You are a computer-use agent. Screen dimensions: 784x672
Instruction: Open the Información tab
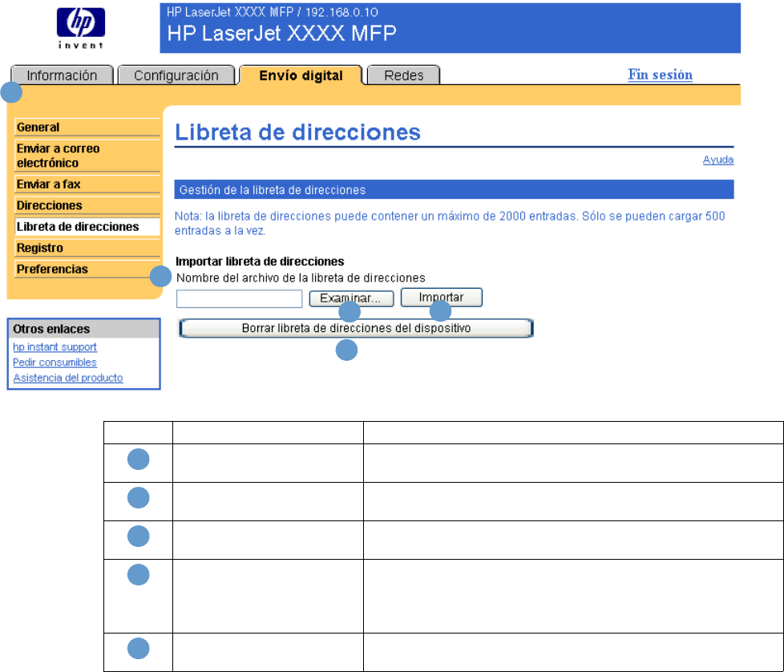coord(62,75)
